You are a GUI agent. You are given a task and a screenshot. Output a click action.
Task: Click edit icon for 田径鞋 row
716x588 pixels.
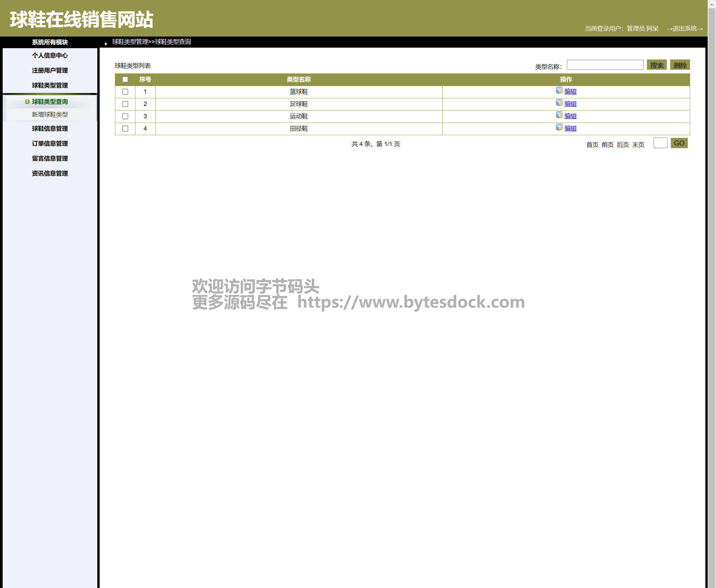tap(559, 127)
